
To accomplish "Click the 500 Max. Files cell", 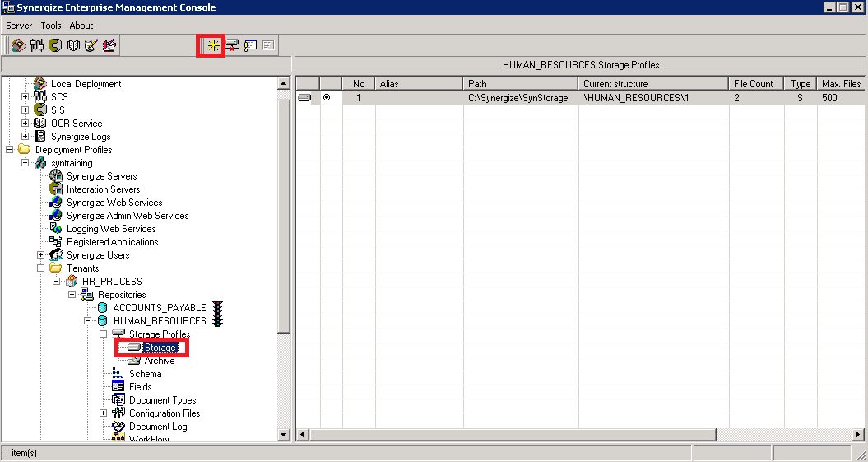I will coord(842,98).
